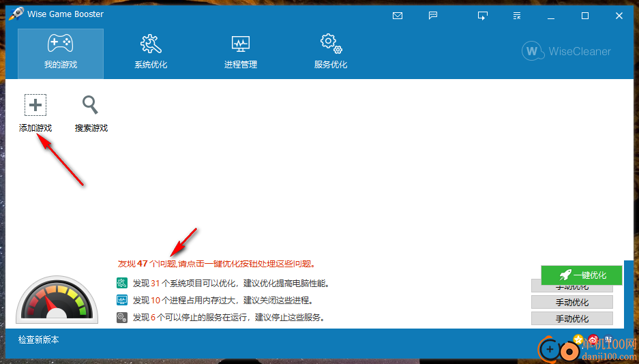Image resolution: width=639 pixels, height=364 pixels.
Task: Click the WiseCleaner logo
Action: point(567,51)
